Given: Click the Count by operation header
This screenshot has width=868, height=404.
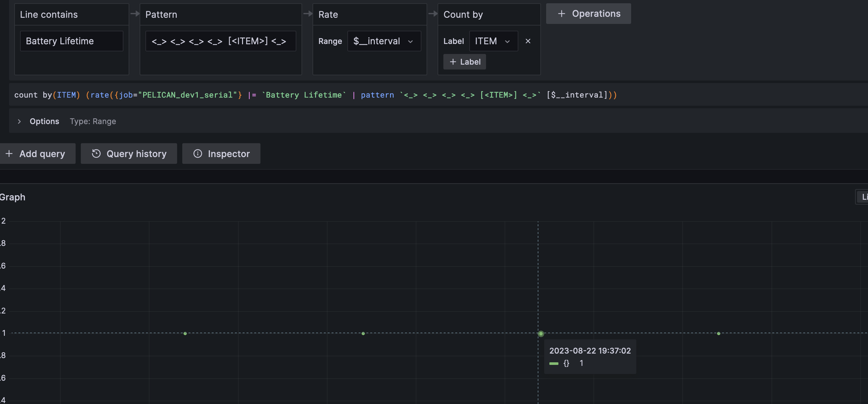Looking at the screenshot, I should [x=463, y=15].
